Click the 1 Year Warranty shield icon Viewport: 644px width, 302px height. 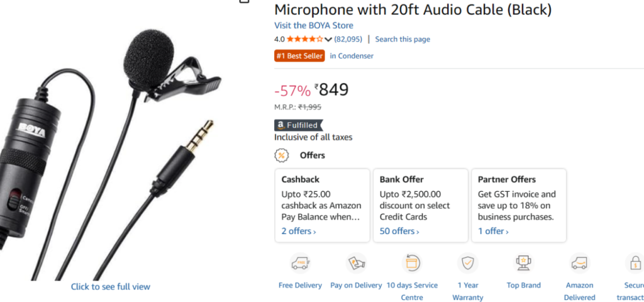[x=467, y=263]
